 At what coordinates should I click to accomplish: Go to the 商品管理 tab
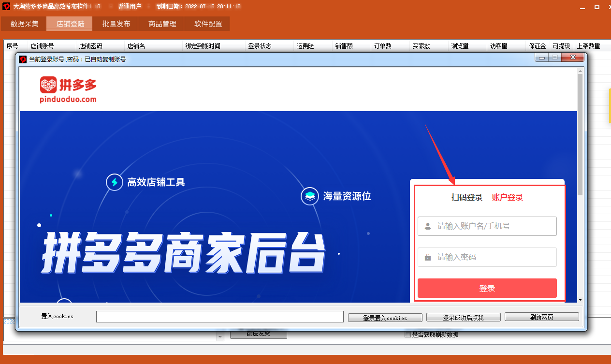[x=162, y=24]
